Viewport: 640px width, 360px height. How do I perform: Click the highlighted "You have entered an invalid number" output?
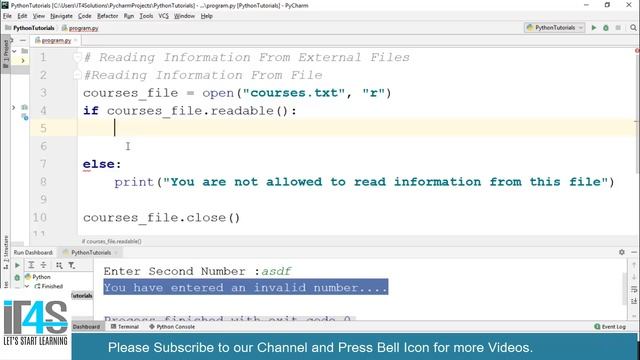click(x=246, y=287)
